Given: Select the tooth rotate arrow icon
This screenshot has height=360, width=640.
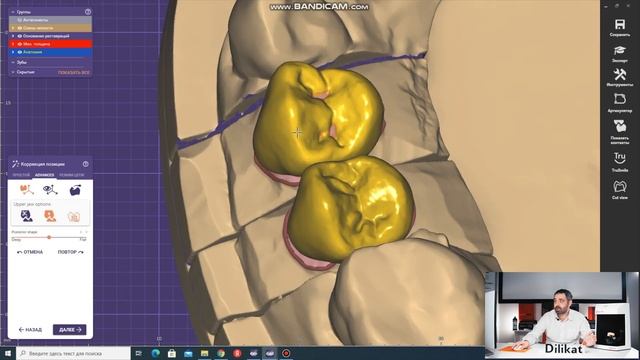Looking at the screenshot, I should (75, 190).
